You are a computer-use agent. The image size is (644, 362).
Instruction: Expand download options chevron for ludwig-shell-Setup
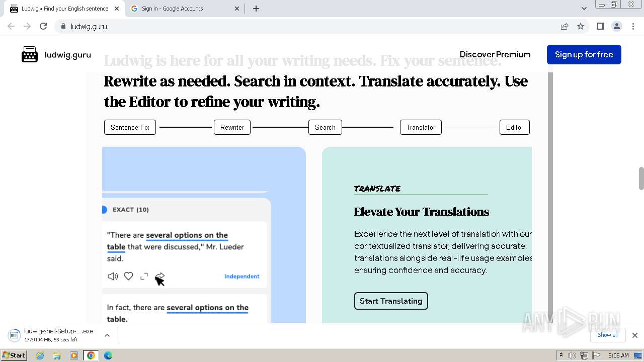(107, 335)
